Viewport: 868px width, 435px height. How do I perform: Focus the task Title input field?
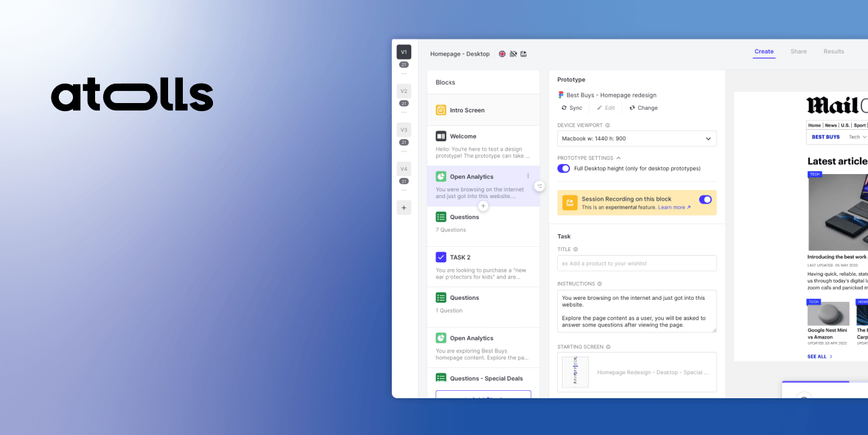637,263
